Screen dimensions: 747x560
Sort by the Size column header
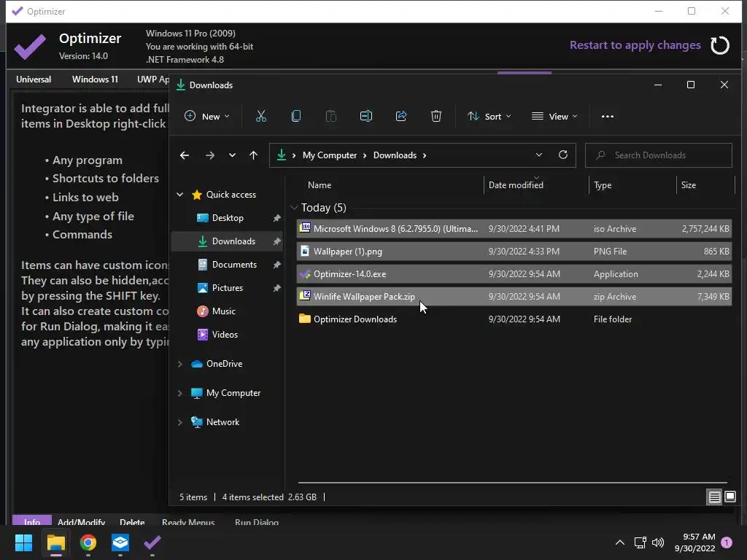tap(689, 185)
